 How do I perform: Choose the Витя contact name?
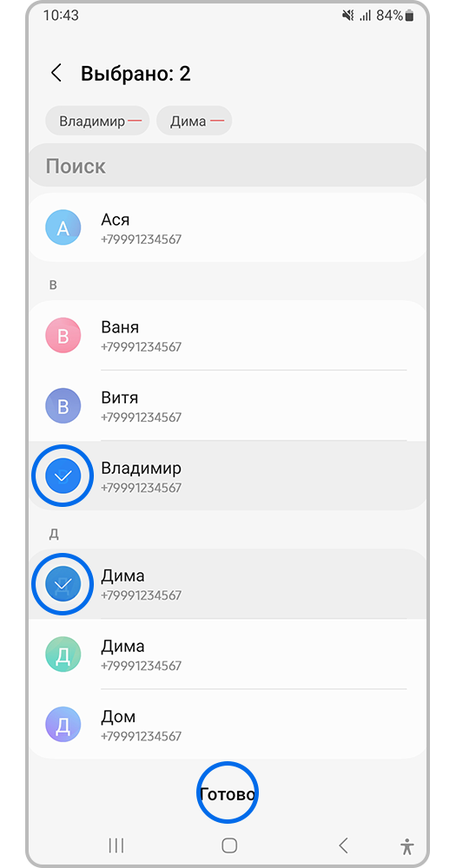[120, 398]
